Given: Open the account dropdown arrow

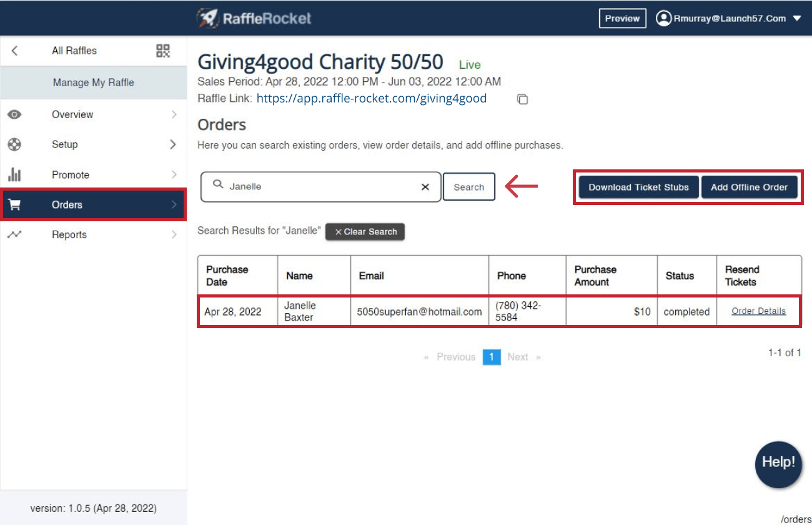Looking at the screenshot, I should (x=797, y=18).
